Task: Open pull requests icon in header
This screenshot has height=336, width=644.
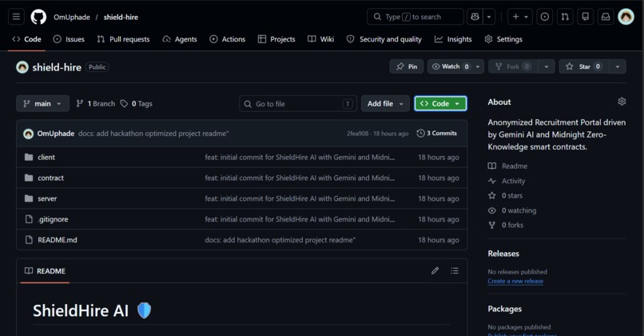Action: pyautogui.click(x=565, y=17)
